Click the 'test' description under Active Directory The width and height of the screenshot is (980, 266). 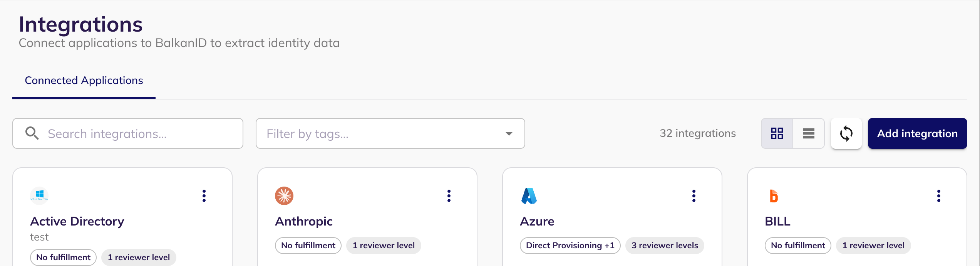(39, 237)
